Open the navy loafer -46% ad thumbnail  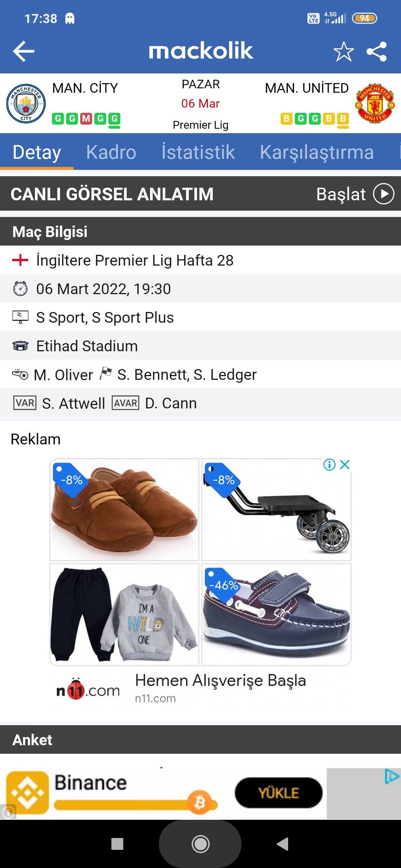[x=276, y=614]
